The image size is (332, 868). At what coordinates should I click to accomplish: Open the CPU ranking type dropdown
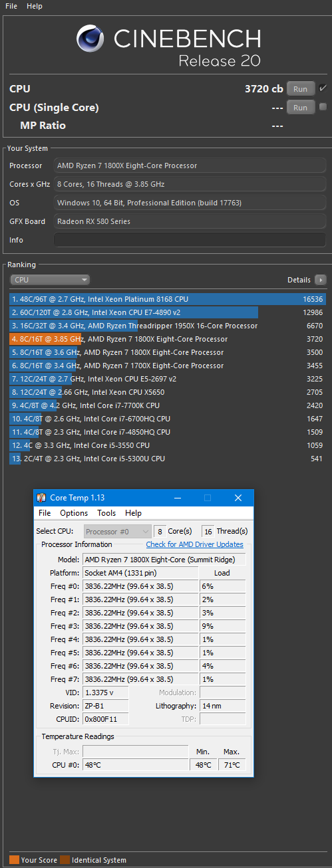(x=50, y=280)
